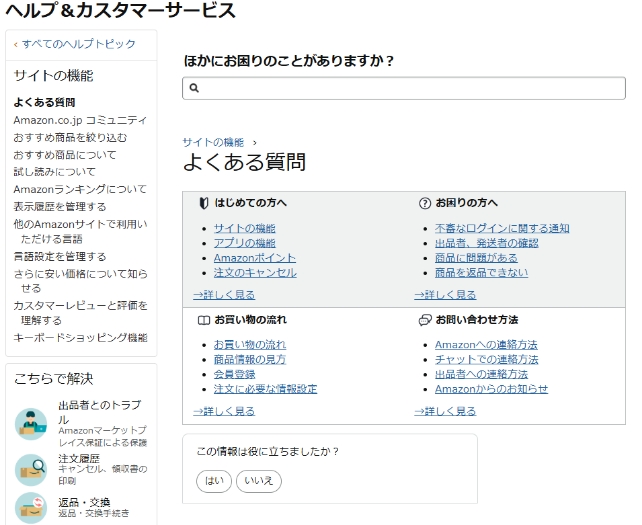
Task: Click the 出品者とのトラブル seller icon
Action: 31,424
